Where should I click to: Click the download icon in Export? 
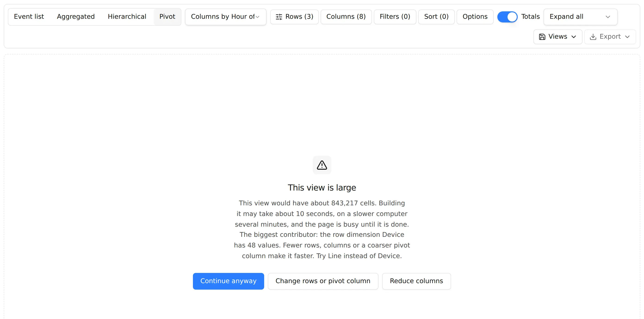pos(593,37)
